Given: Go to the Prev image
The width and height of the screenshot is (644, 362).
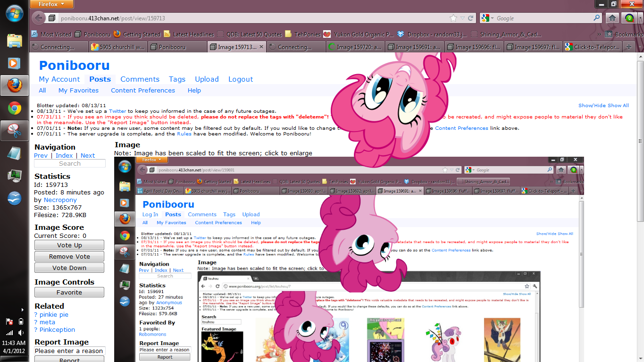Looking at the screenshot, I should (41, 155).
